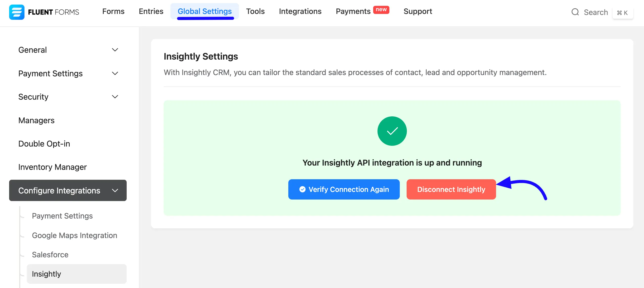Click the FLUENT FORMS wordmark
Image resolution: width=644 pixels, height=288 pixels.
[53, 12]
